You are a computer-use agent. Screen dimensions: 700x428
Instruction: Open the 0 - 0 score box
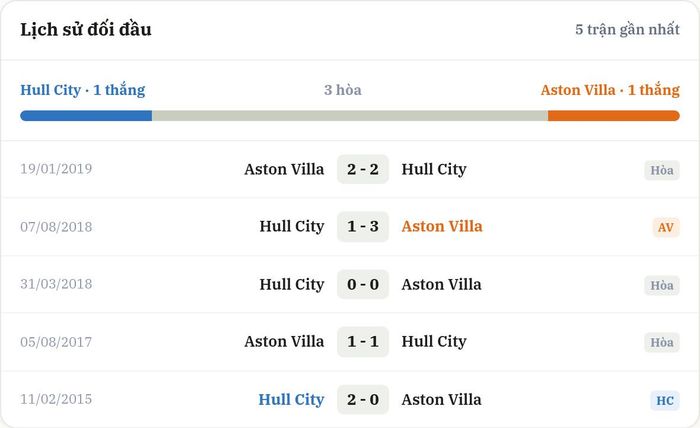[x=363, y=284]
